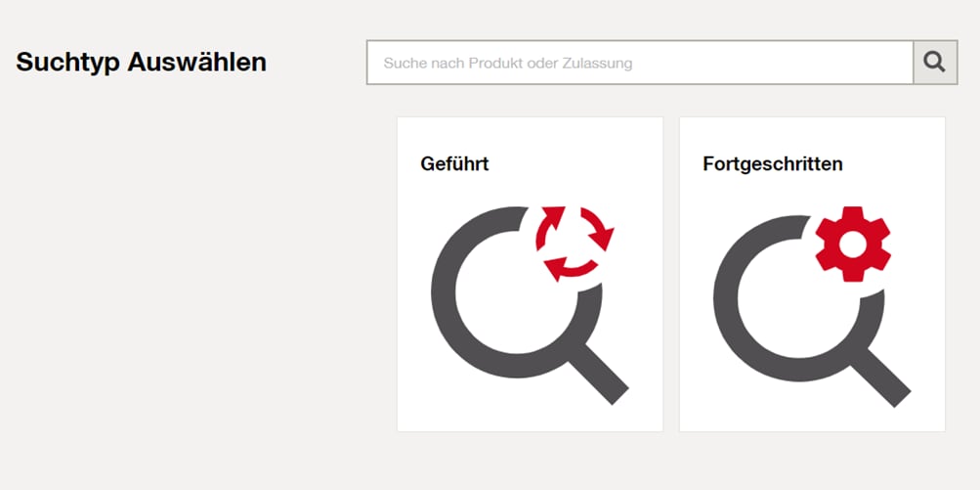The image size is (980, 490).
Task: Submit the search with the lens button
Action: pos(935,63)
